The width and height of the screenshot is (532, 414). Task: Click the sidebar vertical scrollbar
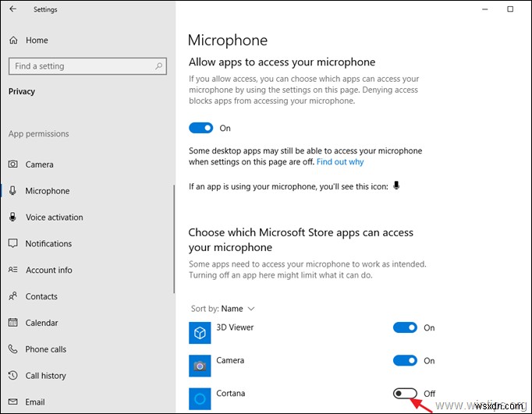(x=174, y=239)
